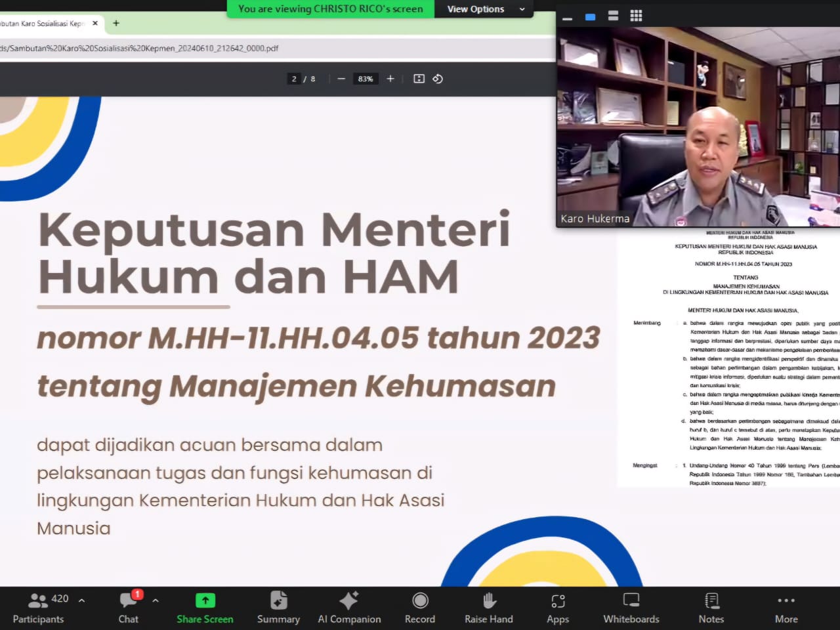Click the Keputusan Menteri Hukum dan HAM heading
Viewport: 840px width, 630px height.
[274, 253]
